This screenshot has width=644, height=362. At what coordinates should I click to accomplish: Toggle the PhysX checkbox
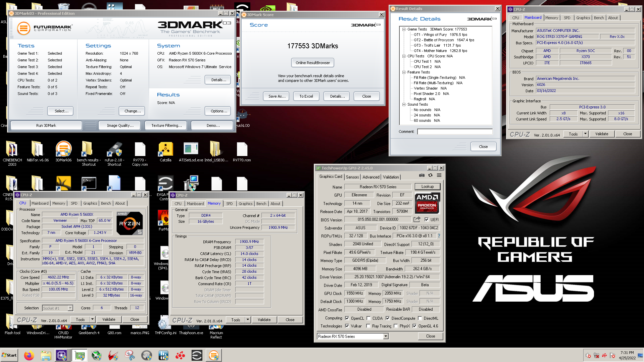(x=396, y=326)
